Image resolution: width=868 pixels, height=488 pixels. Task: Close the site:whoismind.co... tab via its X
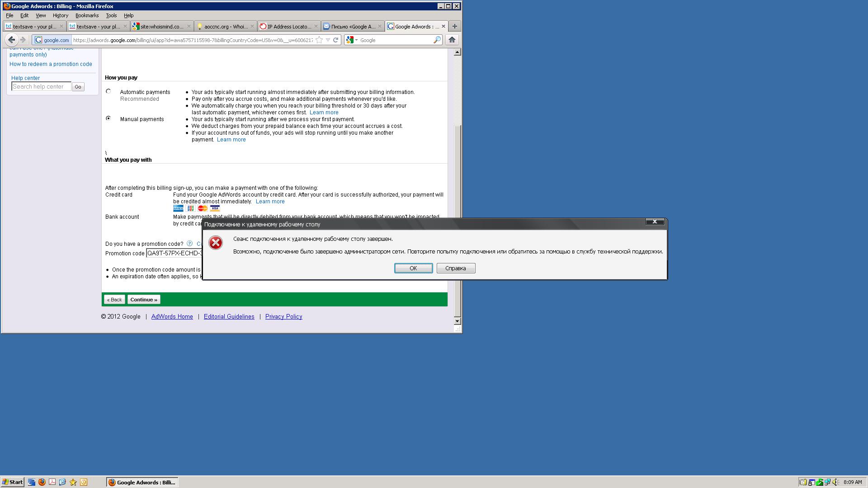(189, 26)
